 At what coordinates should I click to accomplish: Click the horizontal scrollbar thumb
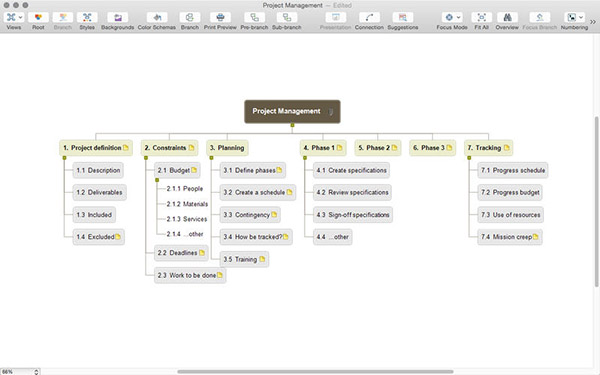315,372
